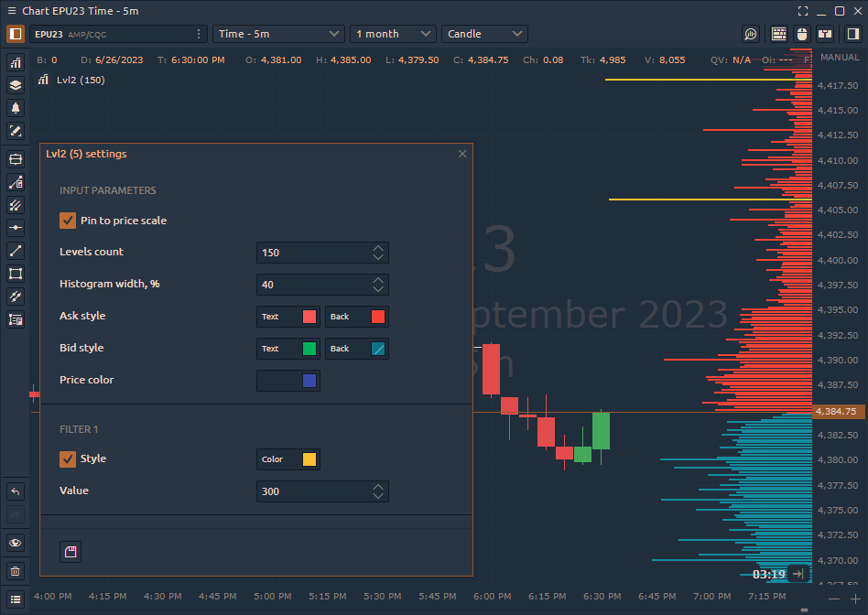
Task: Open the Candle chart type dropdown
Action: [x=483, y=33]
